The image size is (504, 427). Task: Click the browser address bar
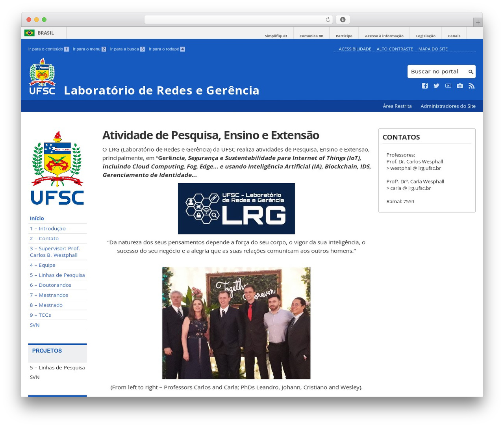(239, 20)
